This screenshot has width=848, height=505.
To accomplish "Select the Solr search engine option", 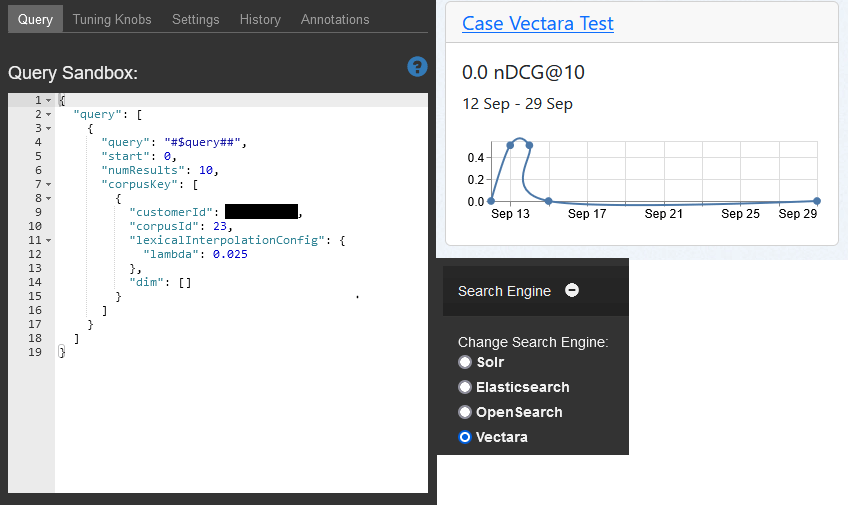I will 464,362.
